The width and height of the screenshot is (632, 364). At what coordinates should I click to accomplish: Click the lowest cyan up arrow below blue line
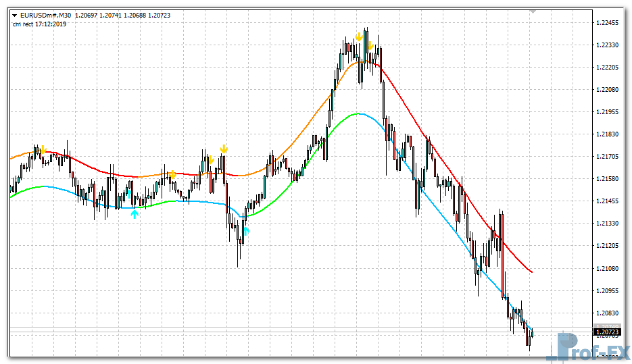click(135, 214)
